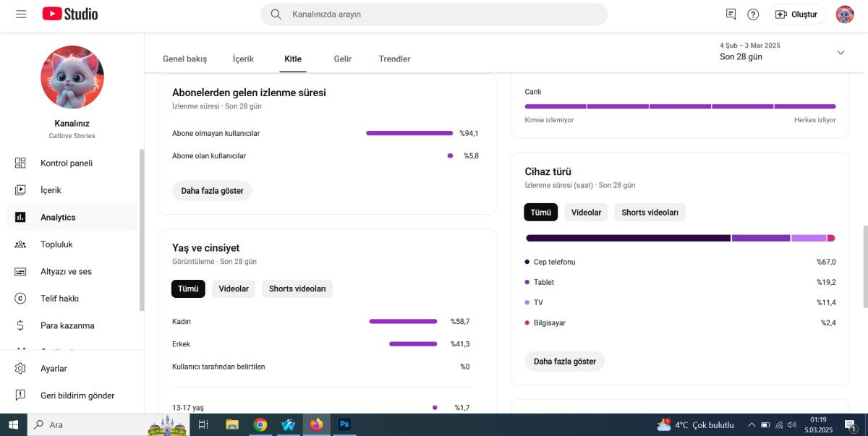Switch to the İçerik analytics tab
868x436 pixels.
[243, 59]
